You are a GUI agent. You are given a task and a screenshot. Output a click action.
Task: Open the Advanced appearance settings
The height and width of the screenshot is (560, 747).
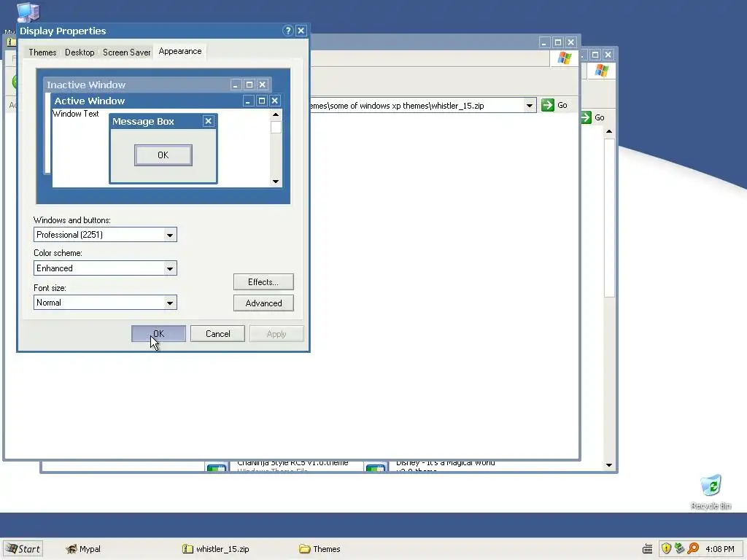coord(263,303)
